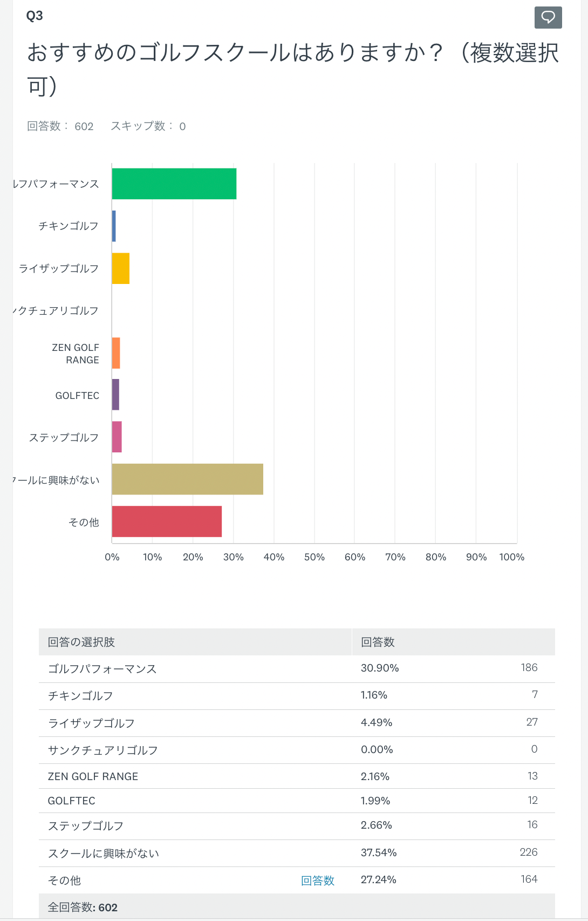Viewport: 588px width, 921px height.
Task: Click the green ゴルフパフォーマンス bar
Action: click(174, 184)
